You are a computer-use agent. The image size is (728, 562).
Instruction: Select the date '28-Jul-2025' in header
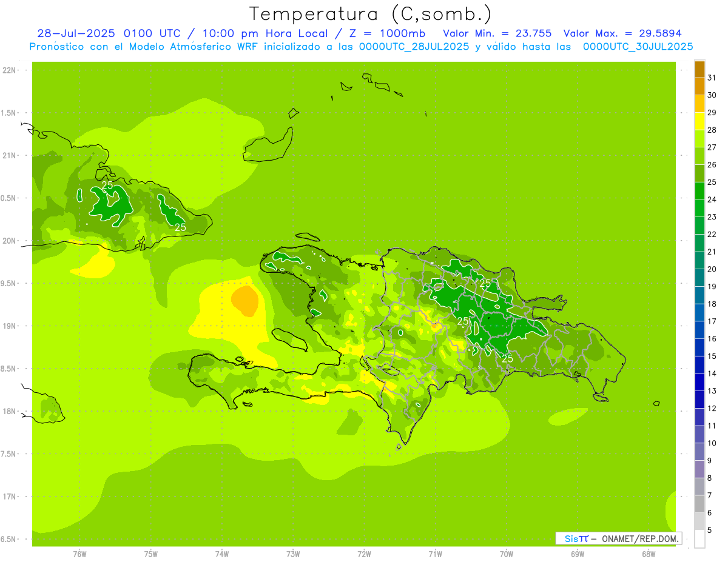pos(77,33)
